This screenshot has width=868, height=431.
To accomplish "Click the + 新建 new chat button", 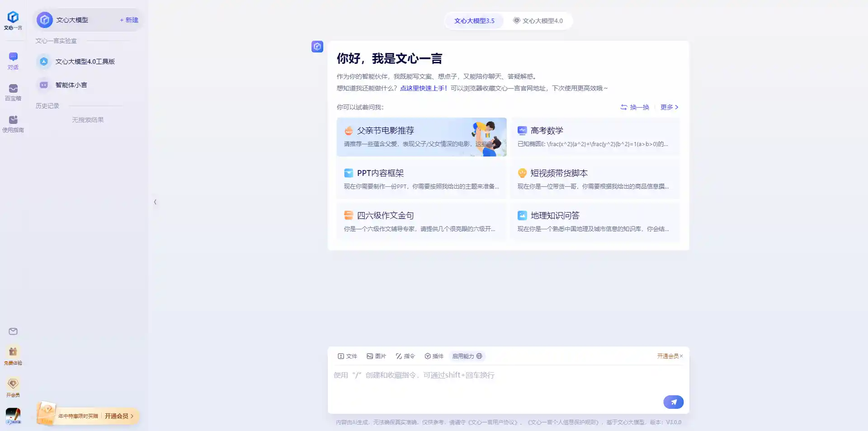I will 129,20.
